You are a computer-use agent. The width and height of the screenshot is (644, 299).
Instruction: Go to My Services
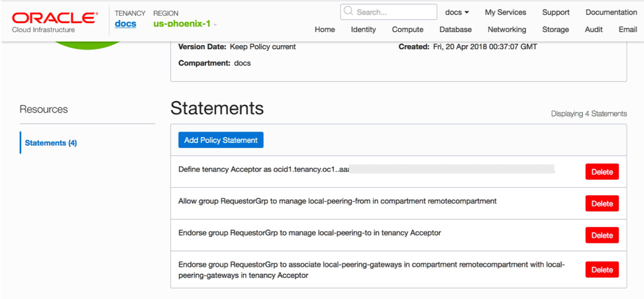tap(506, 12)
